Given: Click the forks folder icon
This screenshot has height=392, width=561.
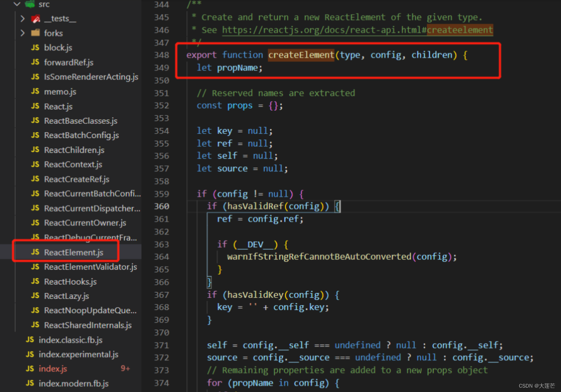Looking at the screenshot, I should coord(36,33).
